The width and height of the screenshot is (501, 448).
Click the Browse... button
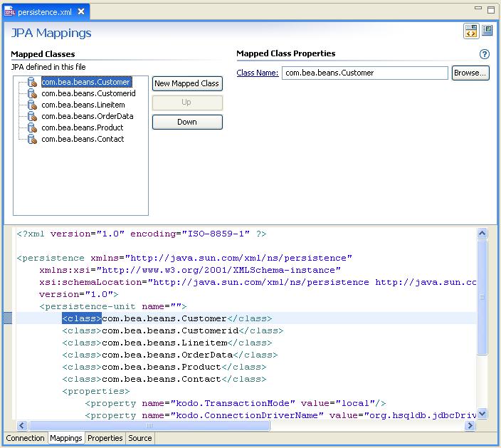(x=470, y=73)
